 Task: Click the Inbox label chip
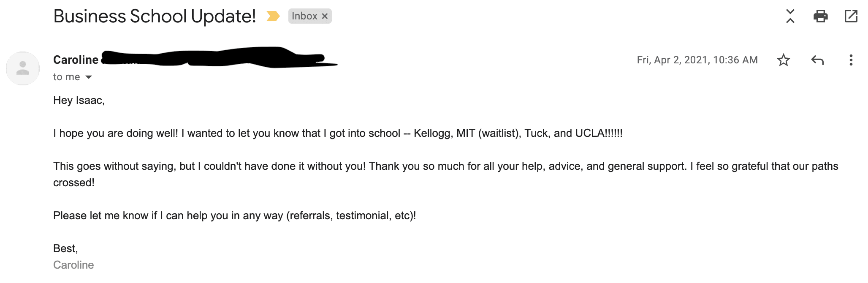304,16
